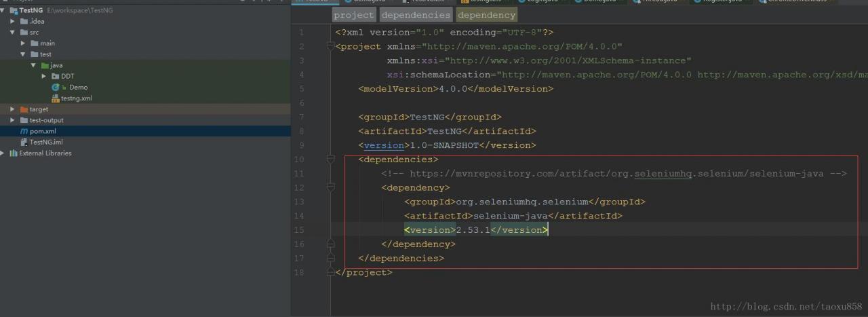This screenshot has height=317, width=868.
Task: Click the testng.xml file icon
Action: click(x=55, y=98)
